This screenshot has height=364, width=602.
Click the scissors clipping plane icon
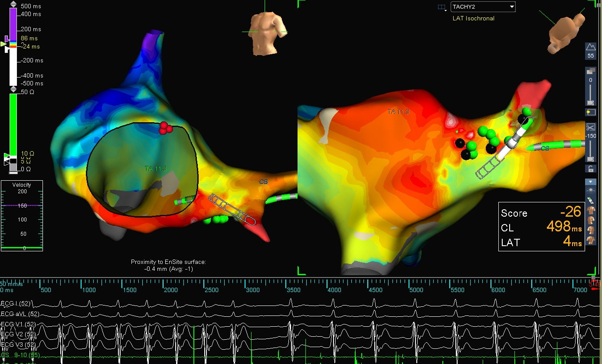click(x=590, y=127)
